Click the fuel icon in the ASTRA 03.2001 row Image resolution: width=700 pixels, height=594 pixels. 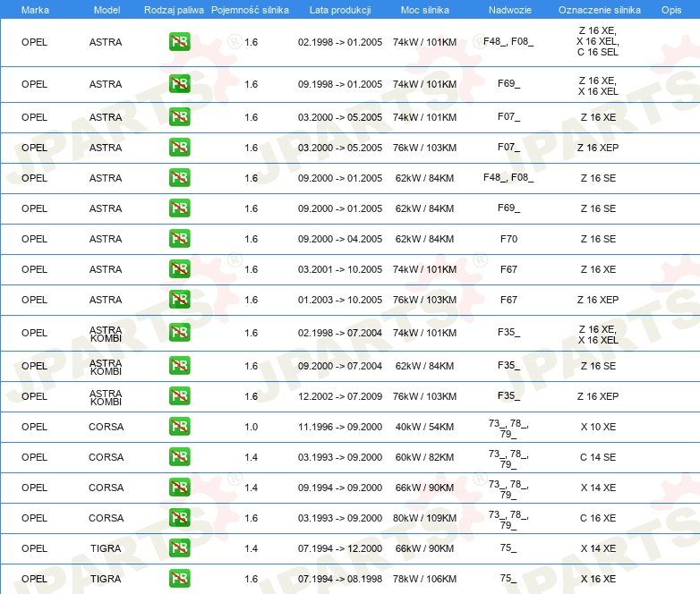click(x=179, y=269)
